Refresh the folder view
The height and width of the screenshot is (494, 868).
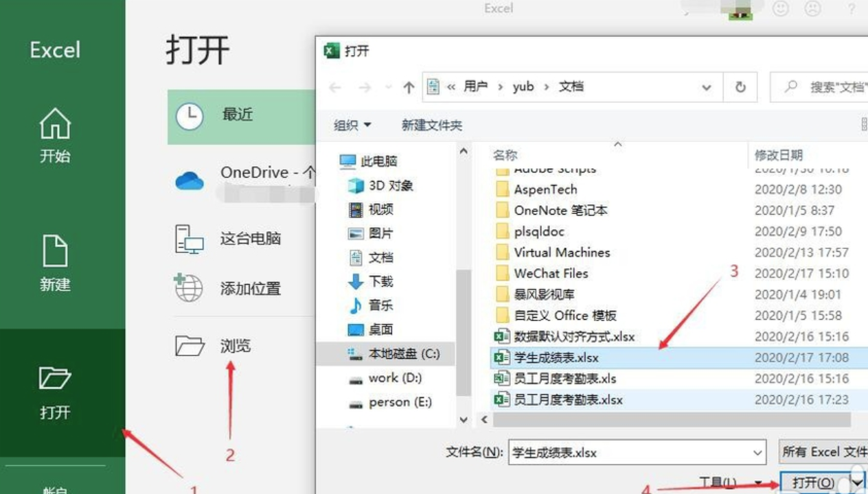pos(740,88)
